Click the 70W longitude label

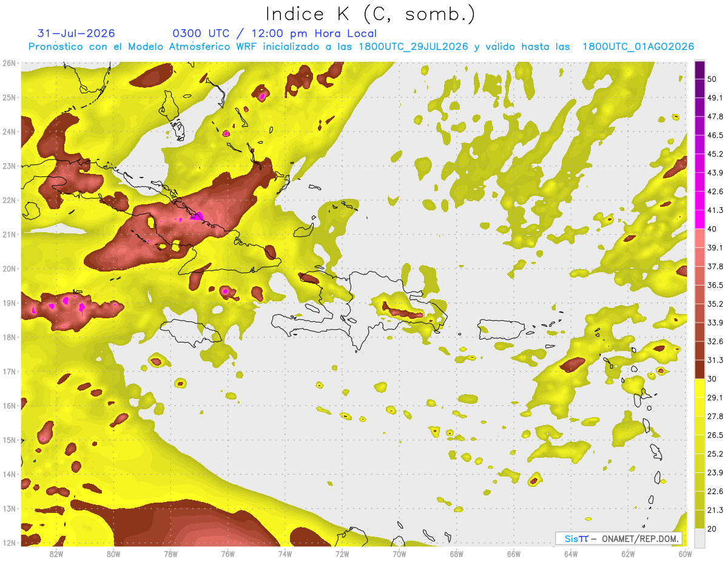click(399, 554)
